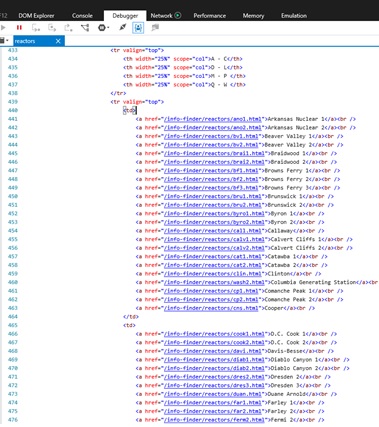Click the ano2.html link on line 442

click(x=213, y=128)
